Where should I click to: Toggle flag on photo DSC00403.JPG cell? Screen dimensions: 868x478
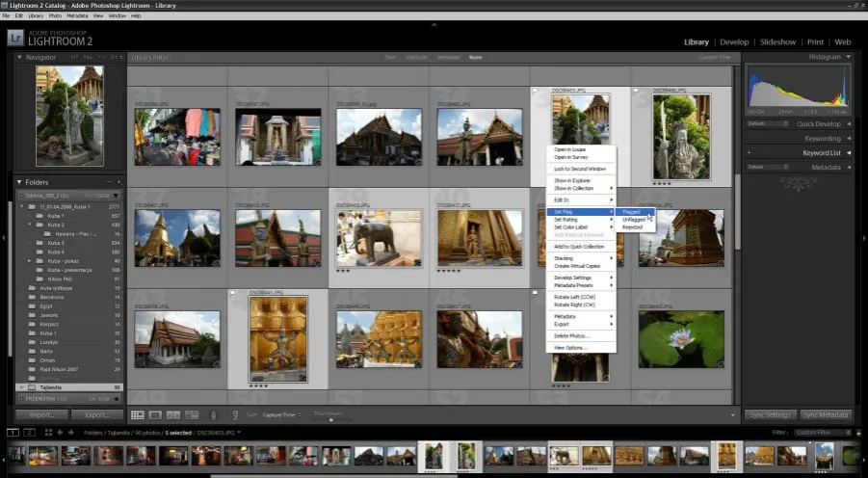pos(536,91)
